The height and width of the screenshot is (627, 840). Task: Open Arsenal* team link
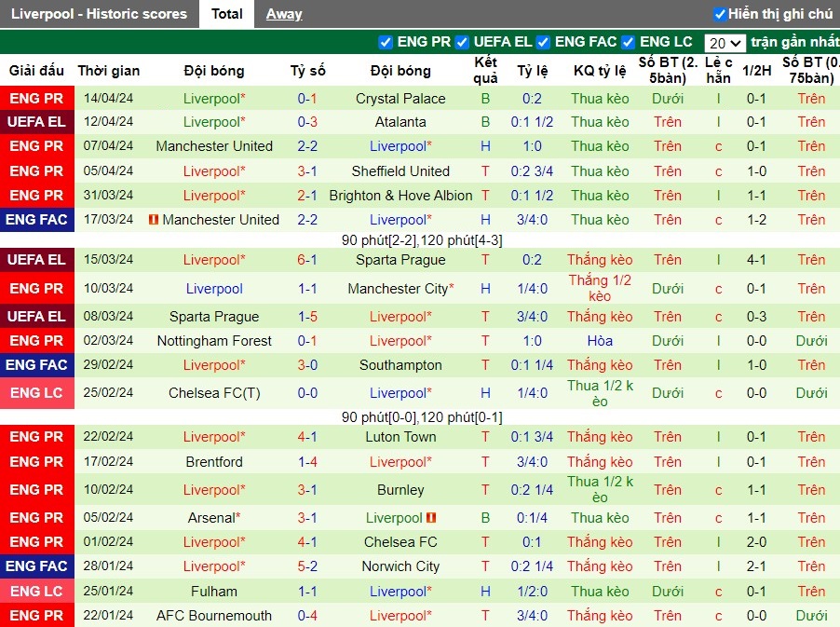[x=214, y=518]
